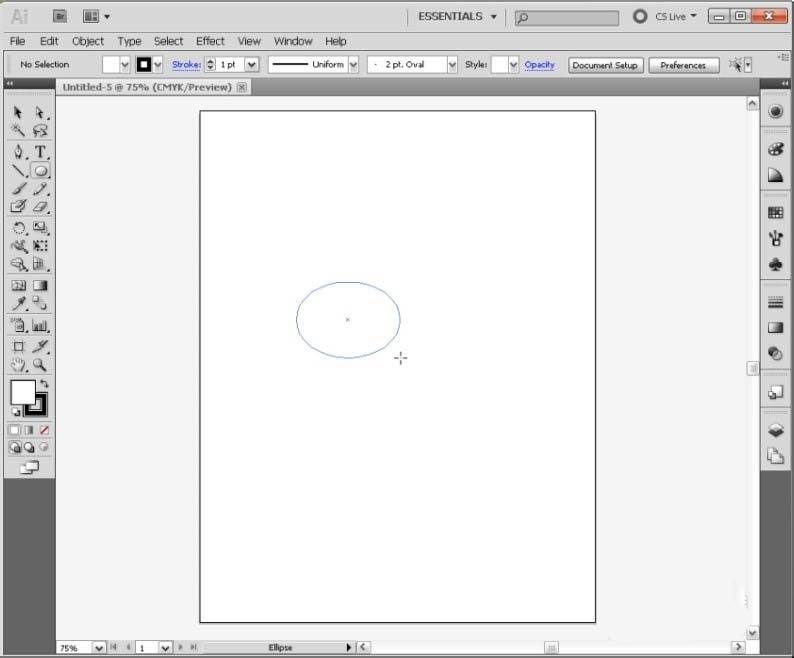Expand the stroke weight dropdown
This screenshot has width=794, height=658.
tap(251, 65)
